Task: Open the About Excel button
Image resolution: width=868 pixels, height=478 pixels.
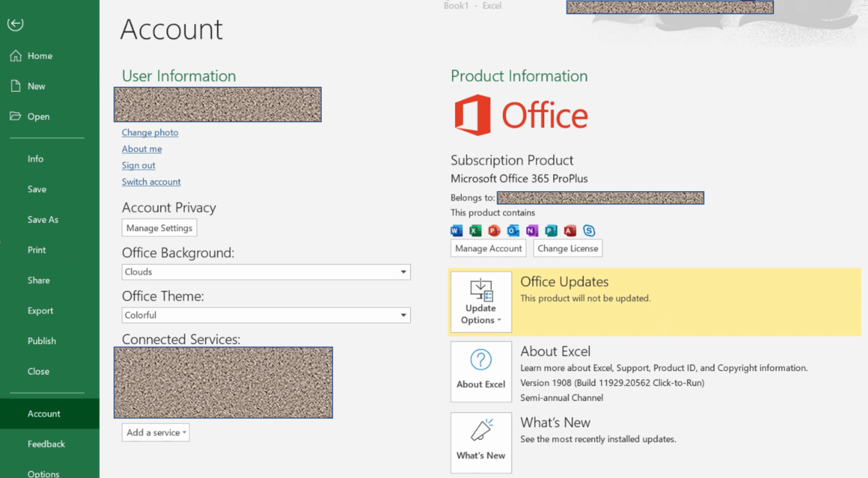Action: click(x=481, y=372)
